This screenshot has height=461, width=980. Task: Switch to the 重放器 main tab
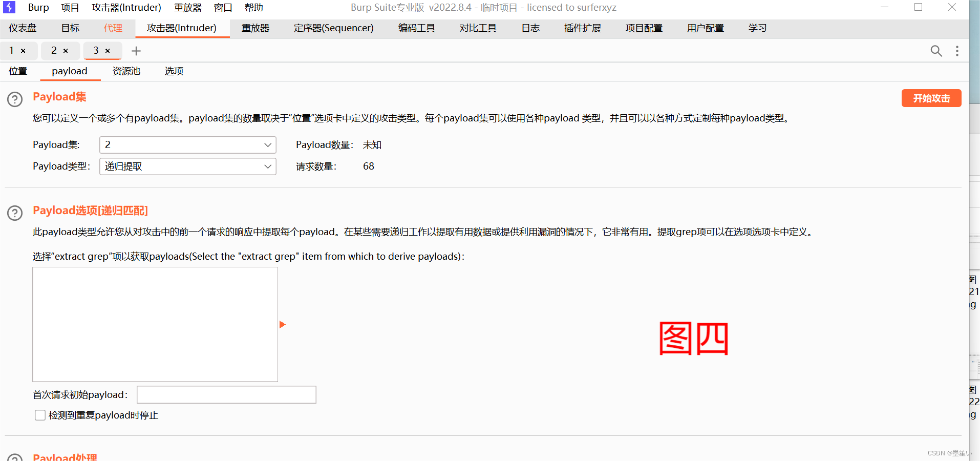[255, 28]
